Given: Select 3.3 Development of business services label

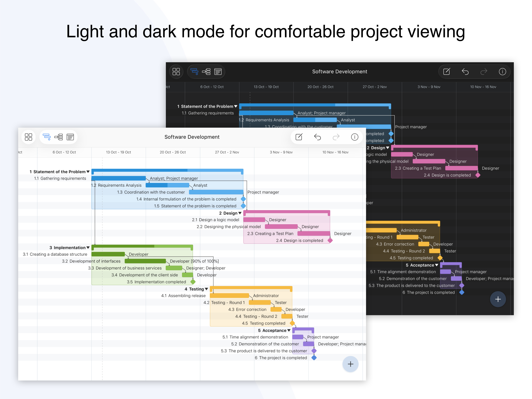Looking at the screenshot, I should click(125, 268).
